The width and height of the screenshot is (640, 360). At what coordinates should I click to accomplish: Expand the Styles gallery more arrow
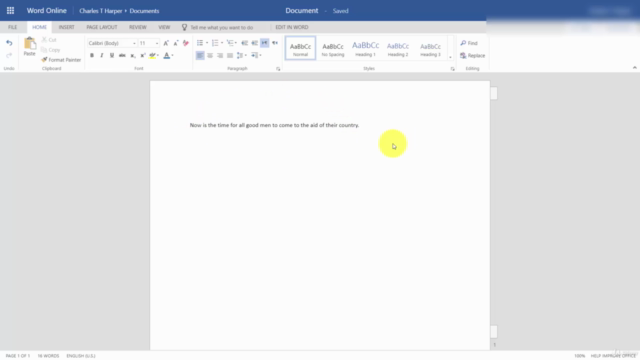(x=450, y=57)
